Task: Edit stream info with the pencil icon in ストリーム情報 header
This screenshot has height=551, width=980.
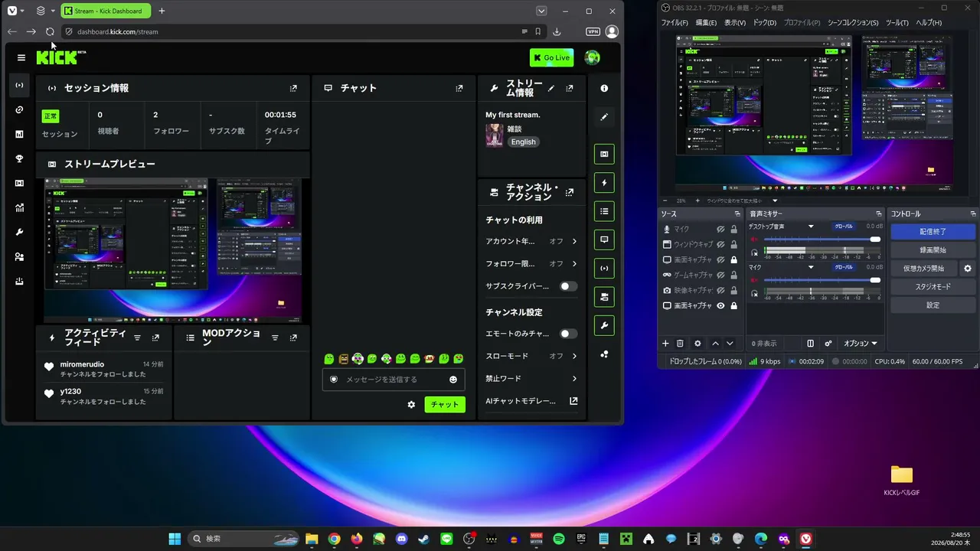Action: point(551,88)
